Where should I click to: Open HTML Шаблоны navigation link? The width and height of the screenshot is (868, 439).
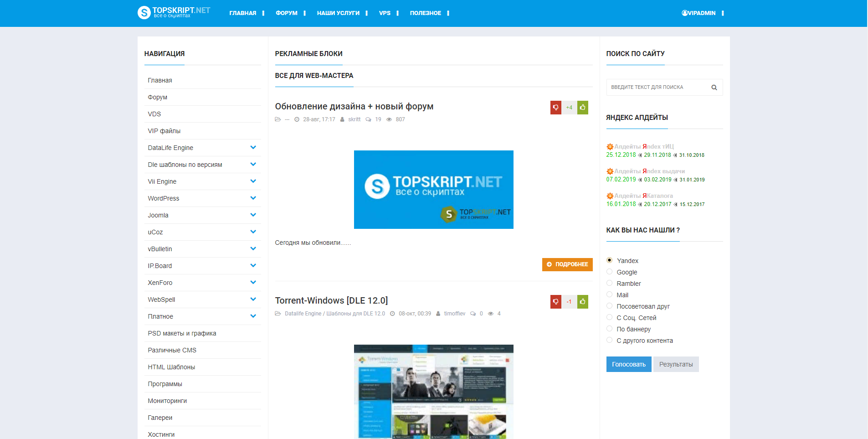pyautogui.click(x=171, y=367)
